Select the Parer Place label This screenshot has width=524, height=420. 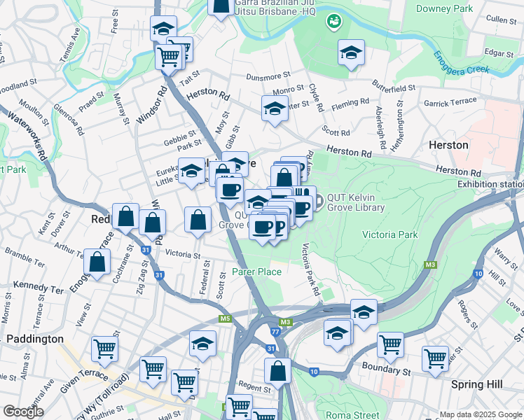click(256, 272)
